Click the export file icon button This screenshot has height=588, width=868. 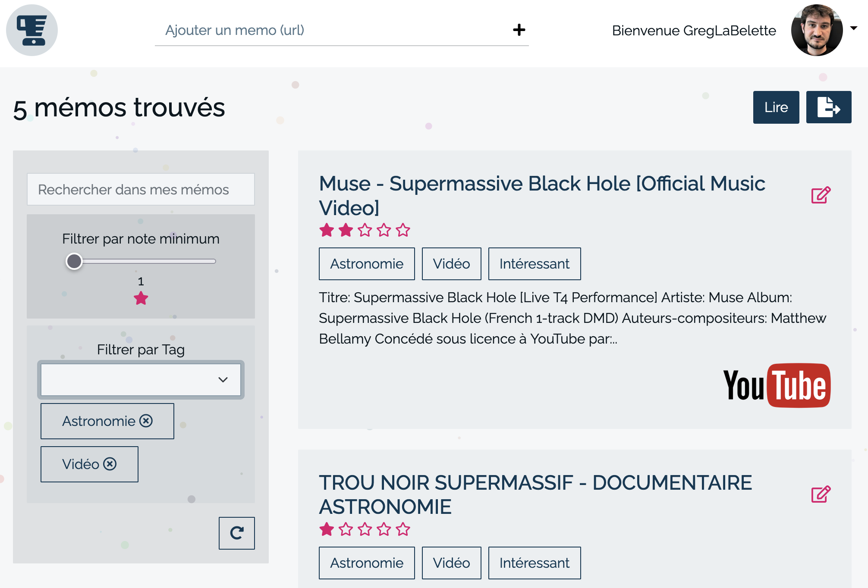(828, 107)
